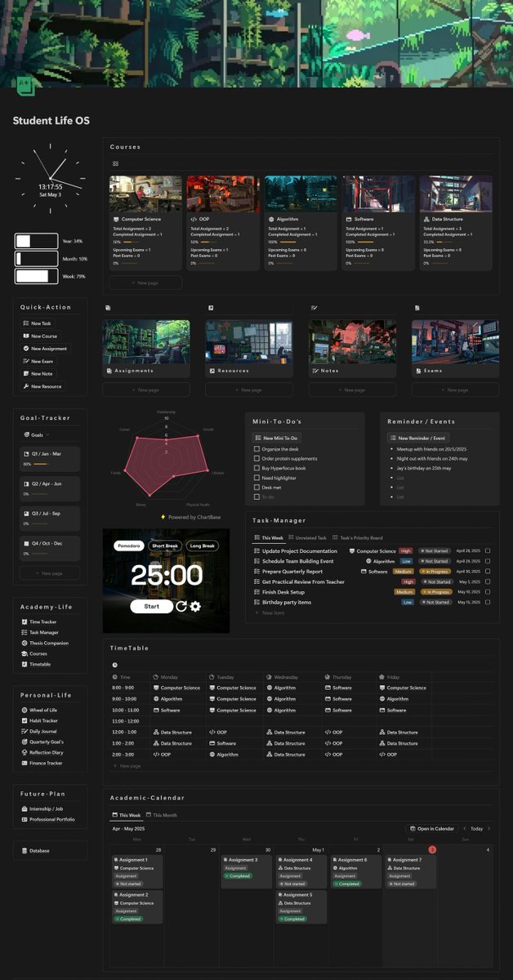
Task: Open the Habit Tracker page
Action: [x=39, y=720]
